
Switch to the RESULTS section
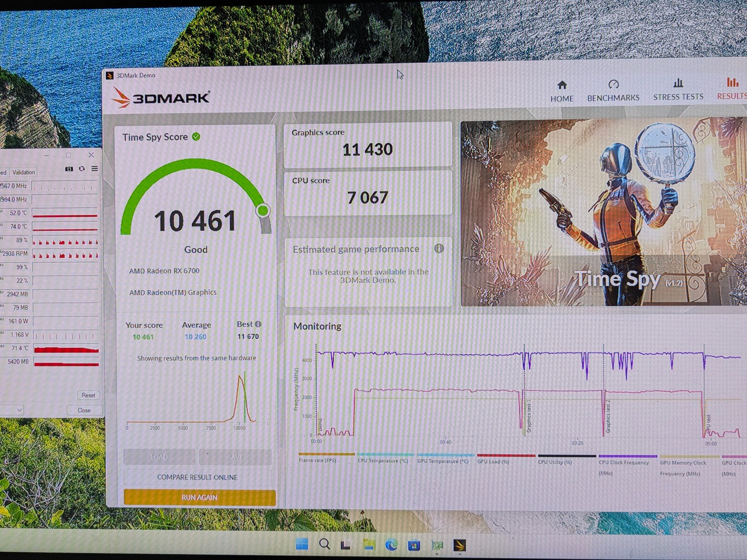point(732,89)
